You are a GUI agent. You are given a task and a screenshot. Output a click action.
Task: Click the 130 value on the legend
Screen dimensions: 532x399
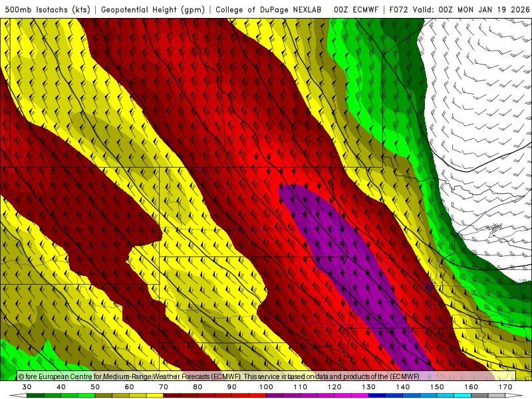369,387
